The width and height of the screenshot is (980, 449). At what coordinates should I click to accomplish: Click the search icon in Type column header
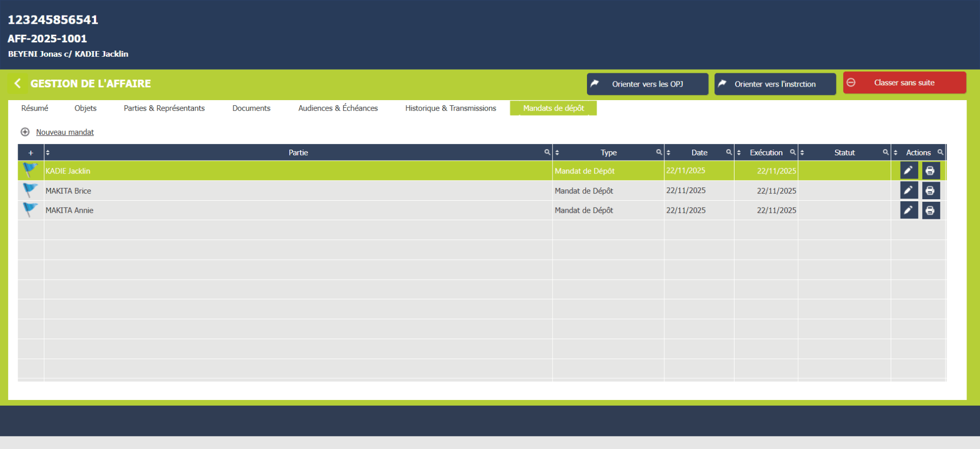click(x=659, y=152)
